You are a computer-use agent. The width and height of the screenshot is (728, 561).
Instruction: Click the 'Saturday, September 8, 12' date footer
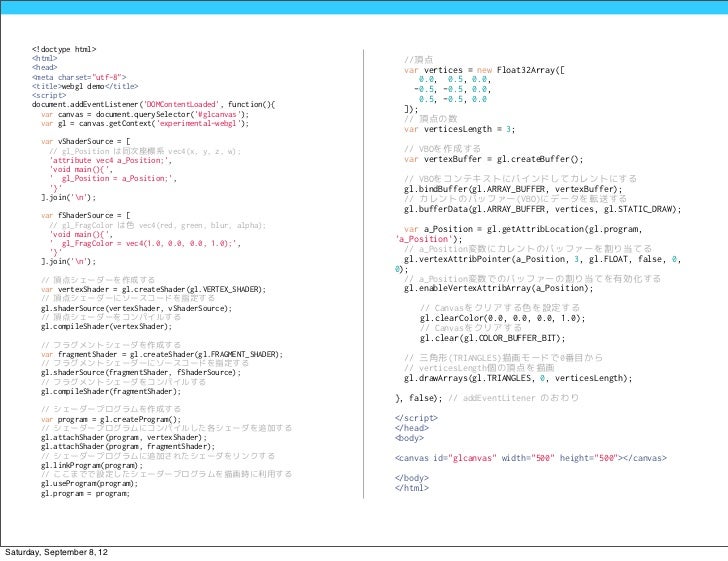click(56, 552)
